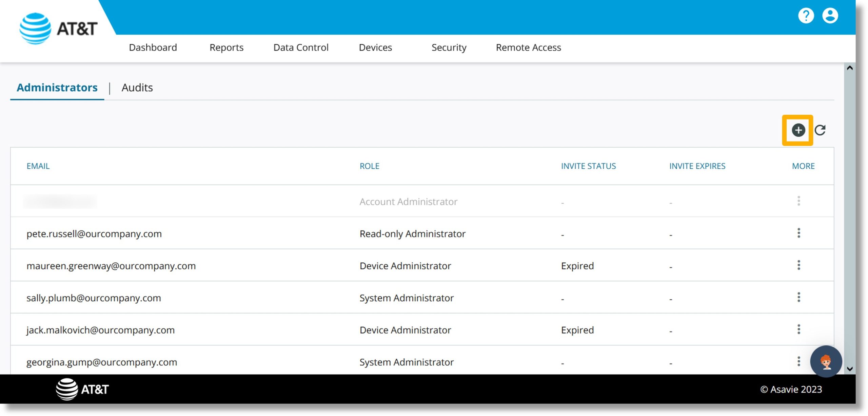This screenshot has height=416, width=868.
Task: Click the Remote Access navigation link
Action: point(528,47)
